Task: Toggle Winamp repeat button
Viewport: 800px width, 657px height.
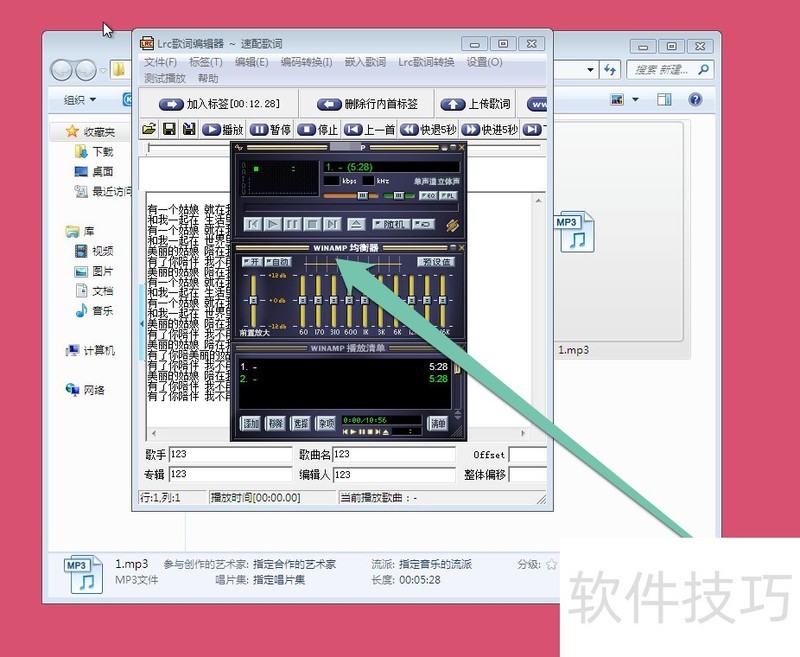Action: (x=423, y=224)
